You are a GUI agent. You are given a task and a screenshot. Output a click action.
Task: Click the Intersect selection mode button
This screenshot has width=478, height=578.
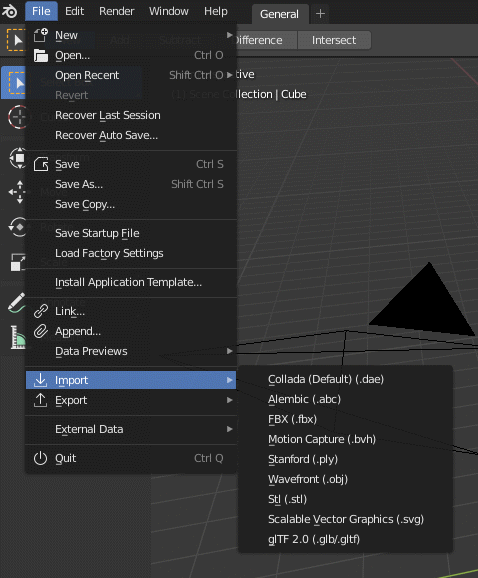click(x=334, y=40)
